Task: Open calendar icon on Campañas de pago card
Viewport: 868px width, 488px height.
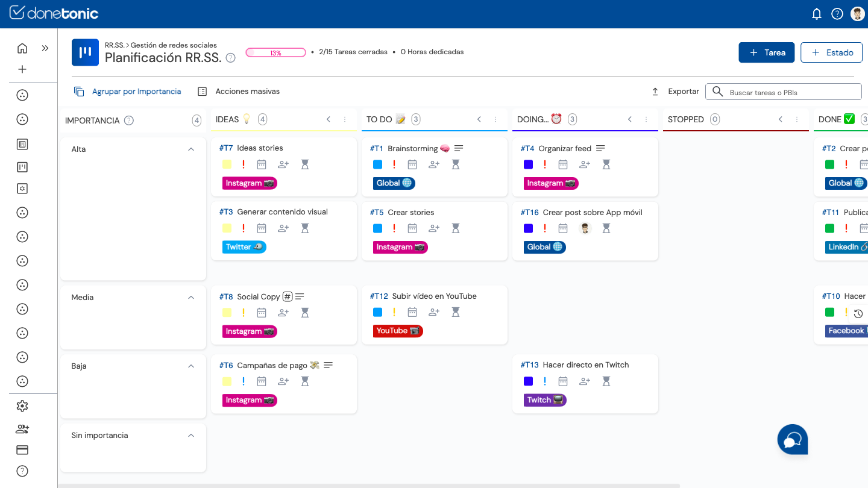Action: (262, 381)
